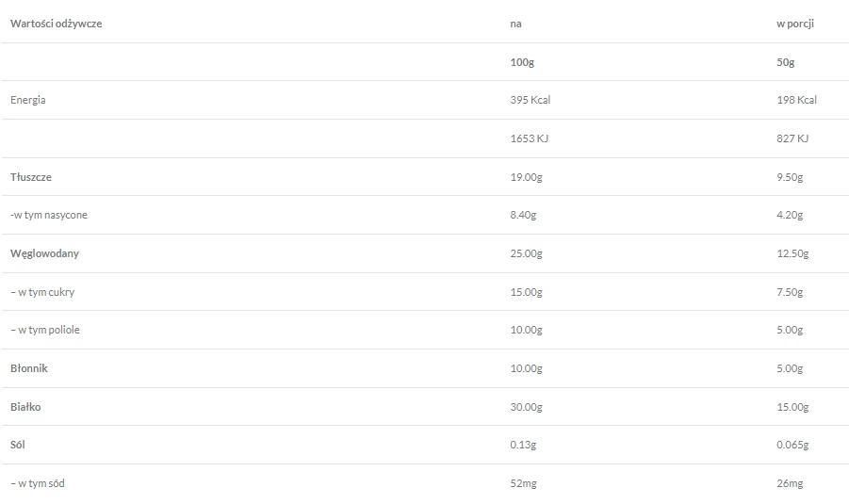
Task: Click the "Wartości odżywcze" table header
Action: pyautogui.click(x=56, y=24)
